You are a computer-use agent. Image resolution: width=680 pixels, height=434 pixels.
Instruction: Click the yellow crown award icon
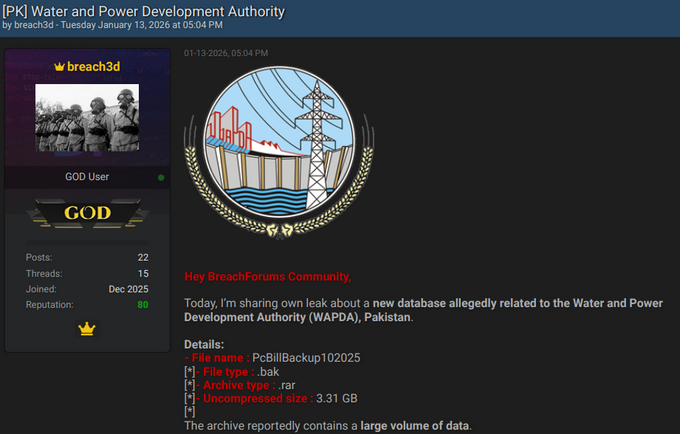[87, 329]
